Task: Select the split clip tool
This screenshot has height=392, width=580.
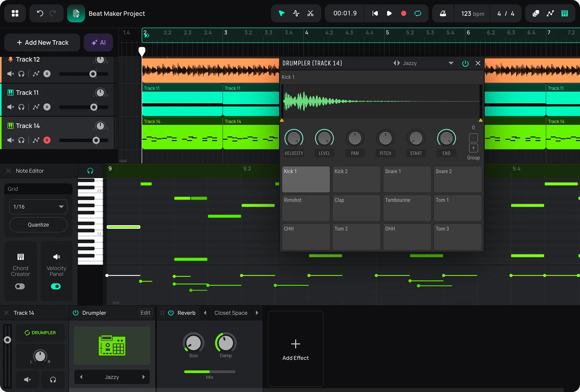Action: 296,13
